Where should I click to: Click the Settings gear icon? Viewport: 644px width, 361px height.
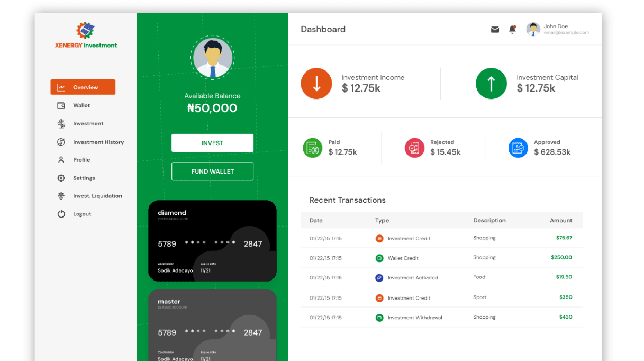coord(61,178)
